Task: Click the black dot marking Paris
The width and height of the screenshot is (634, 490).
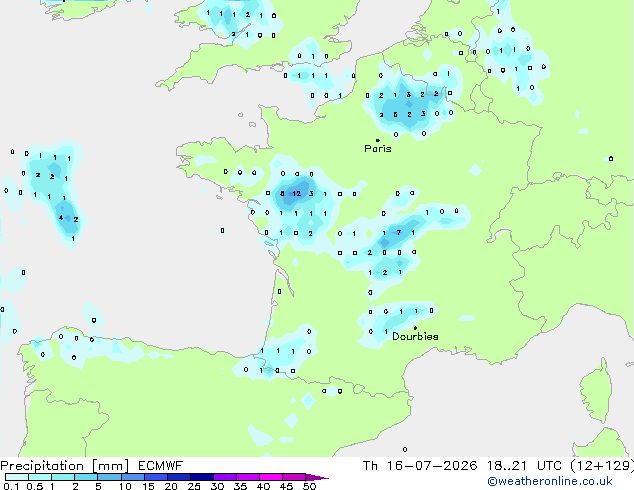Action: coord(378,140)
